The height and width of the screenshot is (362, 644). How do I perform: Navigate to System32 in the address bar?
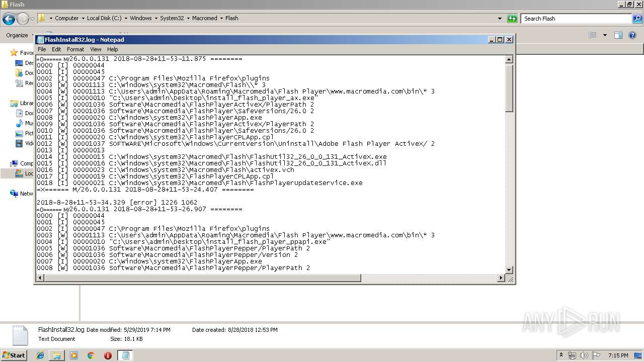point(172,18)
